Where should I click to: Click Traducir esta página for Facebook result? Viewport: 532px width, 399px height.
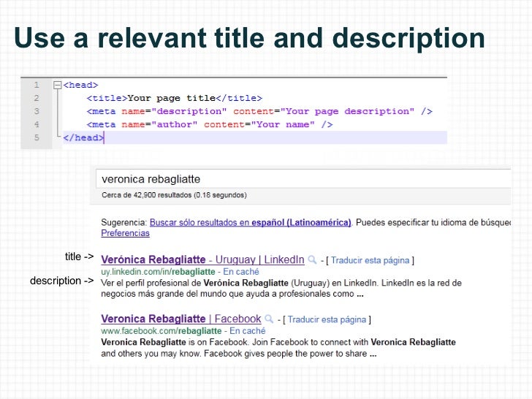point(327,319)
